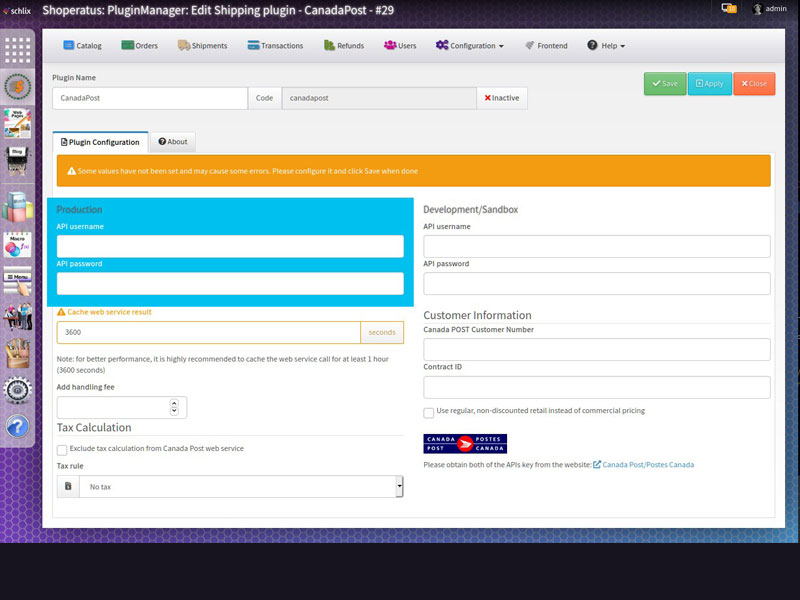Go to Catalog section
The image size is (800, 600).
tap(83, 45)
